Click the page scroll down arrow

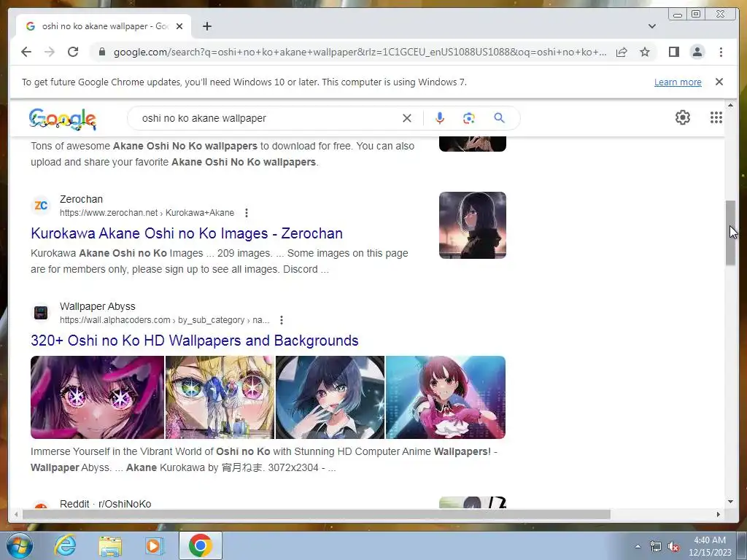730,502
